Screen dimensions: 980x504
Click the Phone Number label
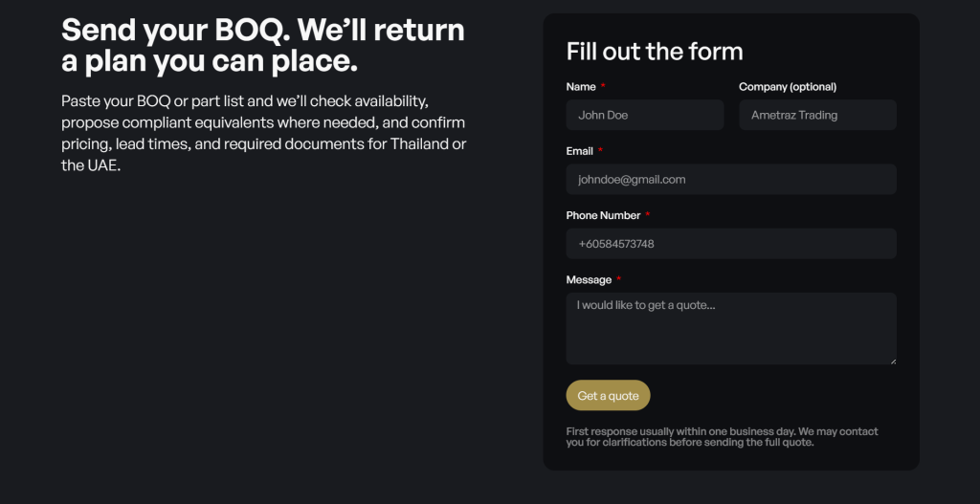pyautogui.click(x=603, y=215)
